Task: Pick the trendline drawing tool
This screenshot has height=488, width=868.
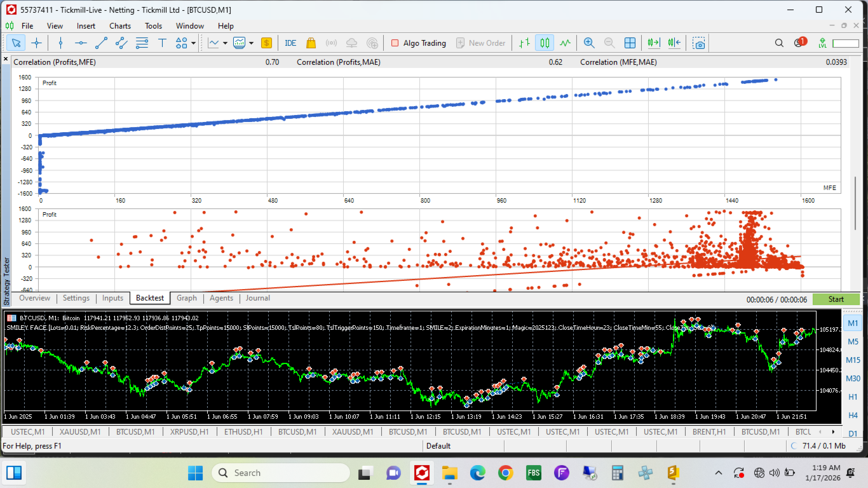Action: (x=101, y=43)
